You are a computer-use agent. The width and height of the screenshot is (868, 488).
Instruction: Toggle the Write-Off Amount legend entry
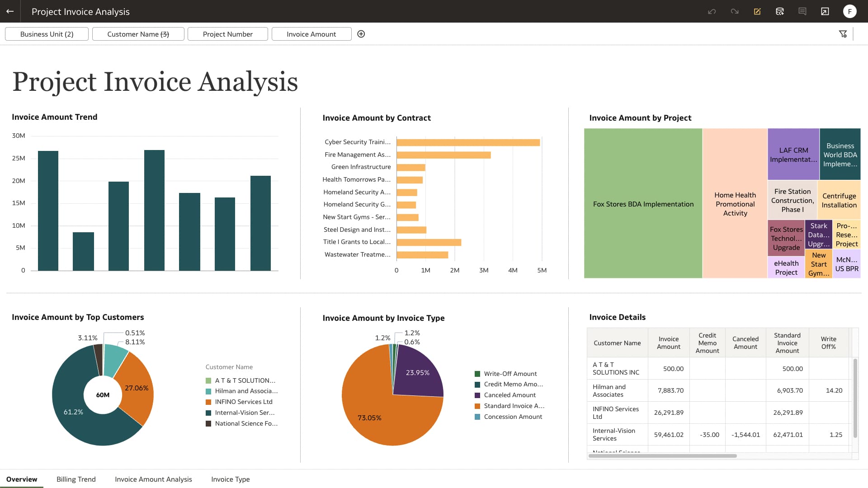(509, 374)
